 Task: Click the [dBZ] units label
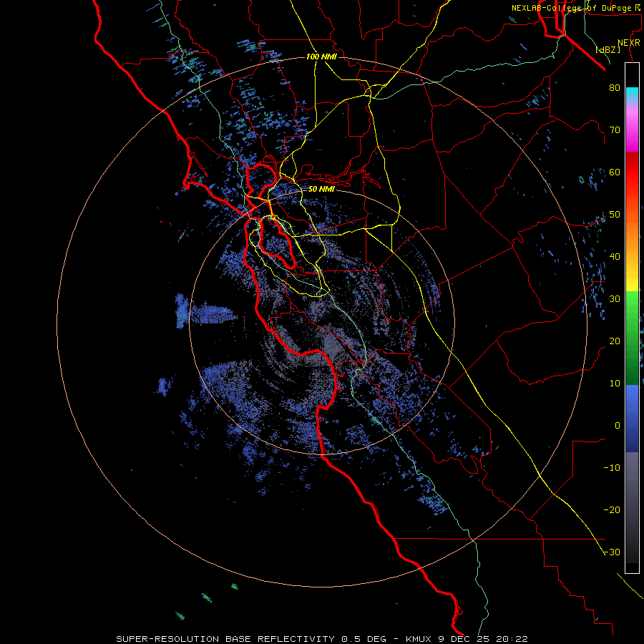click(x=608, y=50)
